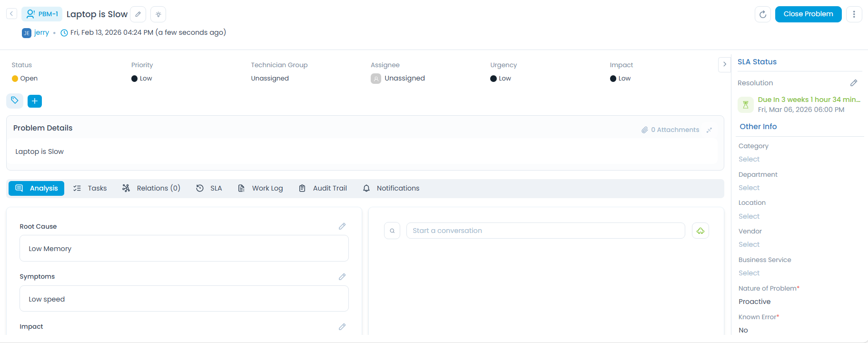Image resolution: width=868 pixels, height=343 pixels.
Task: Open the 0 Attachments link
Action: click(x=671, y=130)
